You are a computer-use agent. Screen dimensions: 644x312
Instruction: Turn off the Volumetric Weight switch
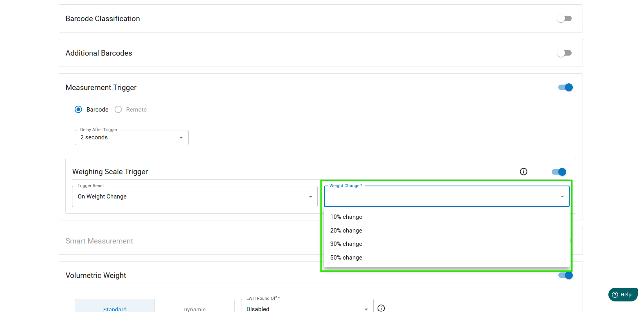pos(565,275)
